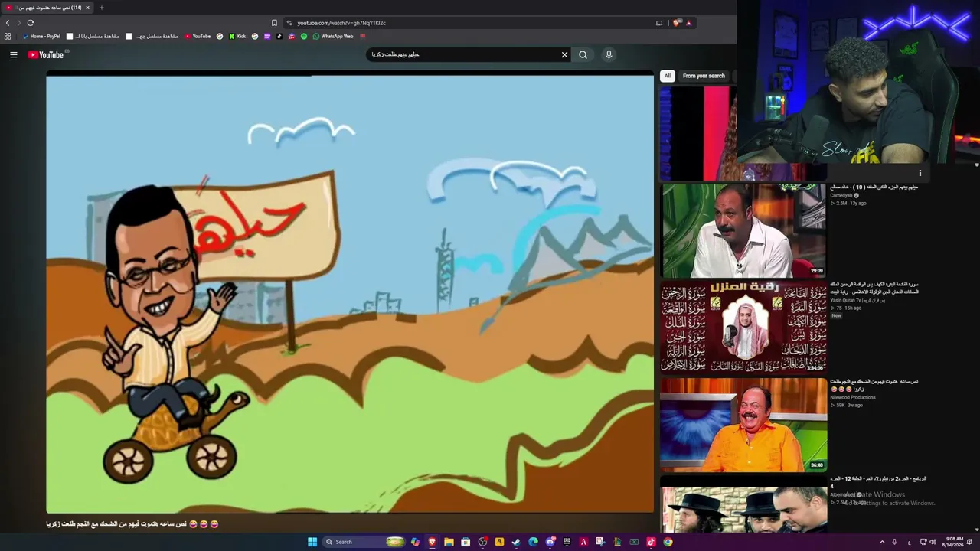Click the browser back arrow

click(8, 23)
